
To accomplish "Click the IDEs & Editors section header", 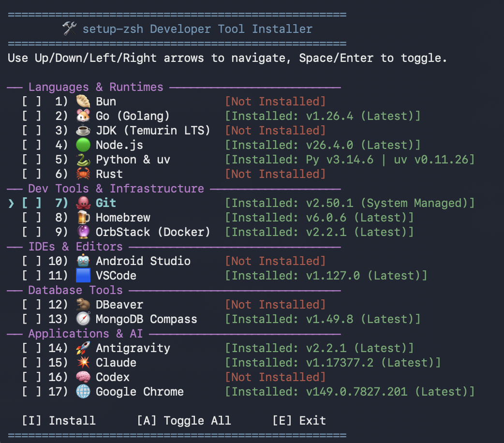I will 75,247.
